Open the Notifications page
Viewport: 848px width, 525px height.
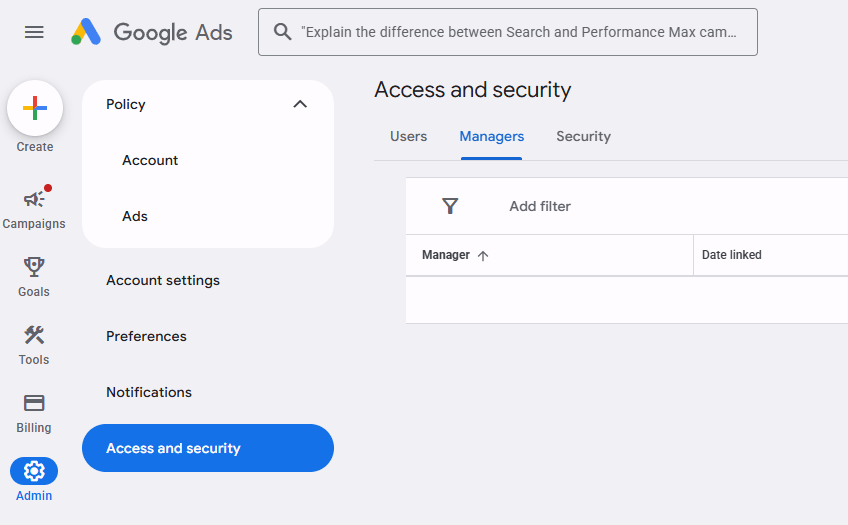pos(149,392)
